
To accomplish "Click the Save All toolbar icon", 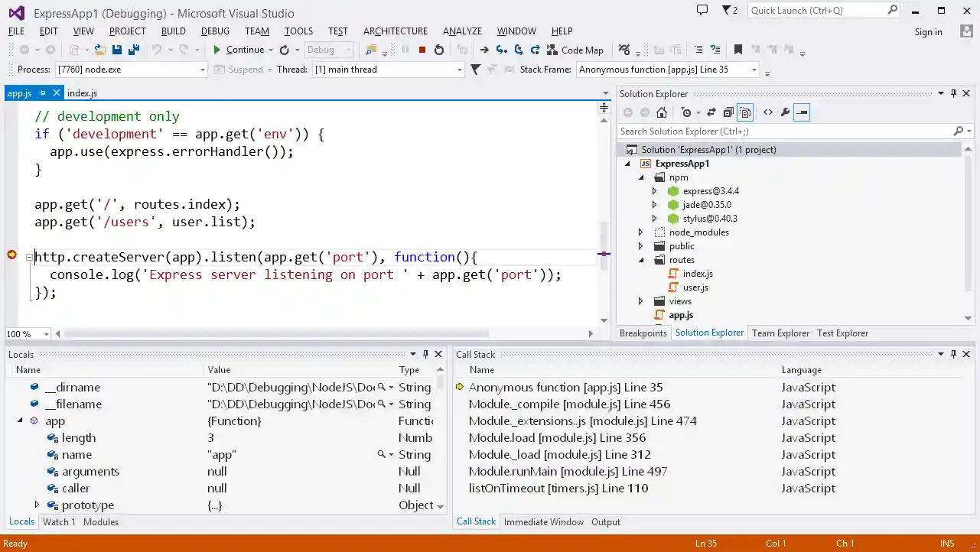I will [133, 50].
